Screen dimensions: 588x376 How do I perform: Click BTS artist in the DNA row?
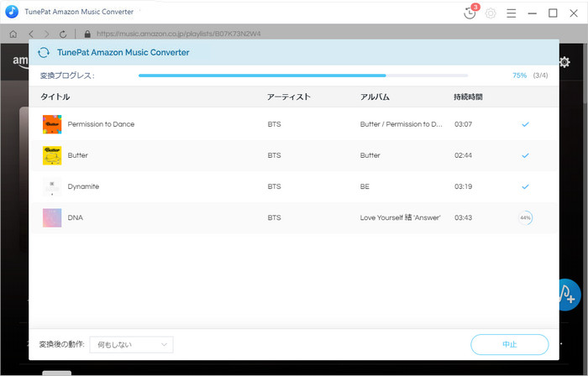(274, 217)
